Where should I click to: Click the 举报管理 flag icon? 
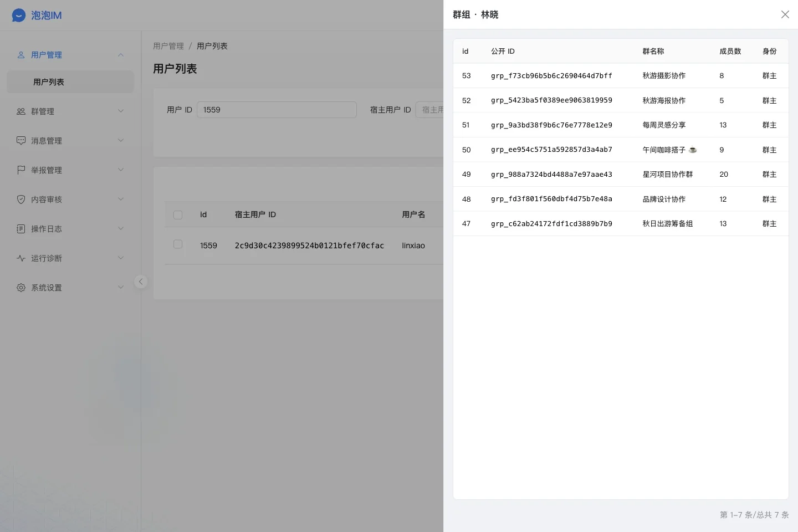coord(21,170)
